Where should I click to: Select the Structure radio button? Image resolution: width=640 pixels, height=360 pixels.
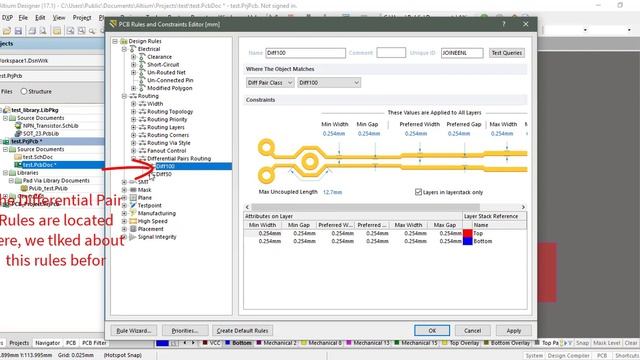pos(24,91)
